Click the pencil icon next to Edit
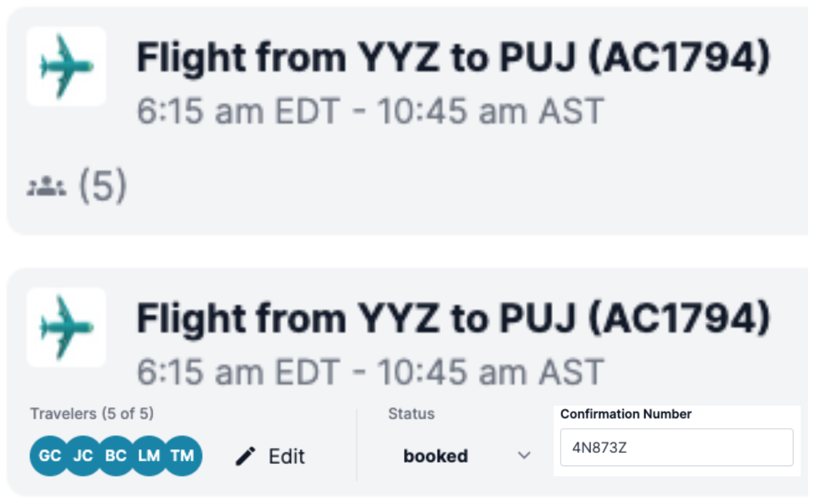Viewport: 816px width, 504px height. [x=246, y=456]
